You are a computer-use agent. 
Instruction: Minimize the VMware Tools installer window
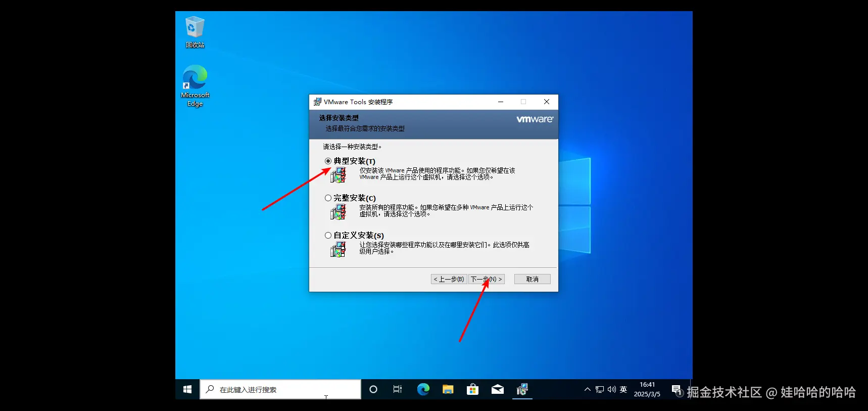501,102
